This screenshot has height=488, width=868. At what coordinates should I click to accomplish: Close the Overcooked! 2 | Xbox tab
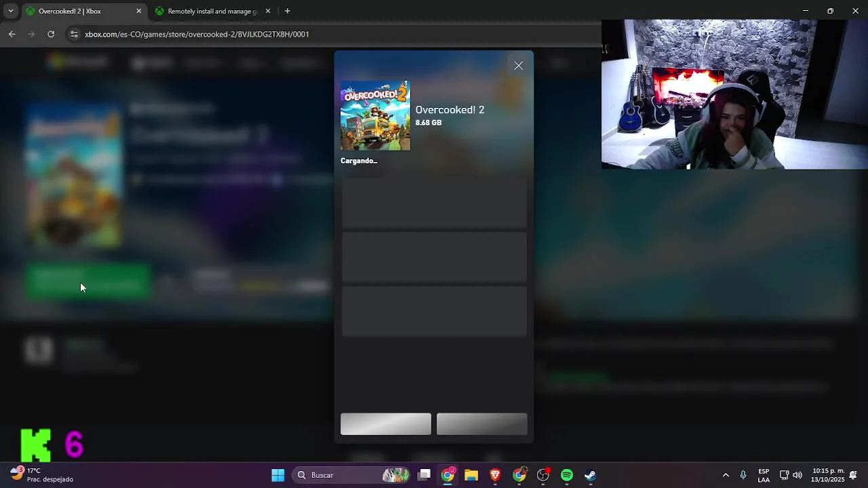click(139, 11)
